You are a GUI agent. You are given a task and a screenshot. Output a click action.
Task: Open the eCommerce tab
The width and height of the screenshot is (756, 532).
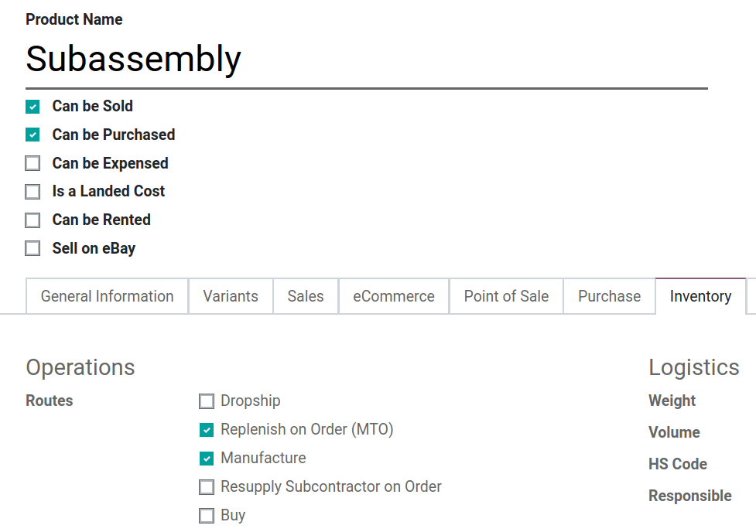click(394, 296)
